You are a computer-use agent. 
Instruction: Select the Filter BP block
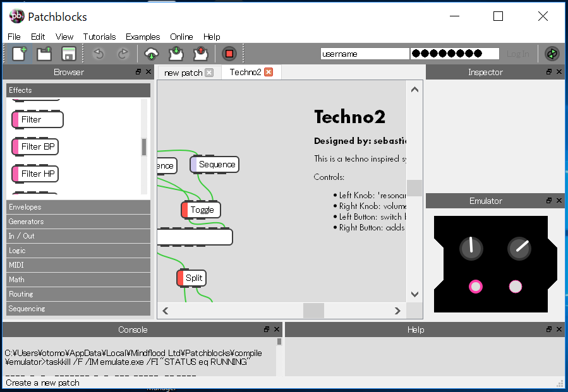35,146
